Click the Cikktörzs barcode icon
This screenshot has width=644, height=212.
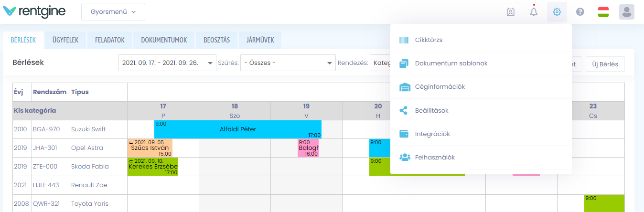pyautogui.click(x=404, y=40)
